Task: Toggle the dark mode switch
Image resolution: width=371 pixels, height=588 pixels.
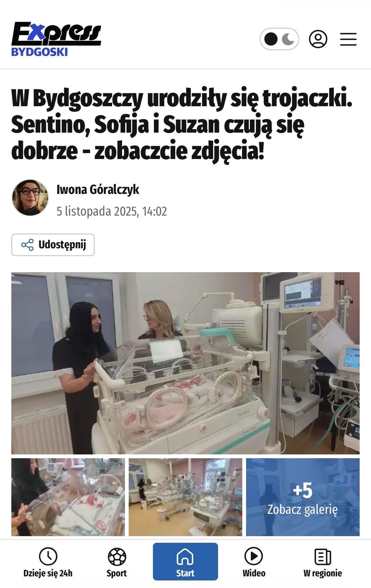Action: pyautogui.click(x=279, y=39)
